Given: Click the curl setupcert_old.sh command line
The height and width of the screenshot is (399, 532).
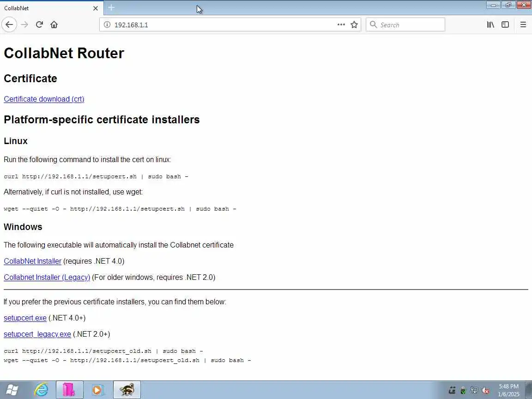Looking at the screenshot, I should click(x=103, y=351).
